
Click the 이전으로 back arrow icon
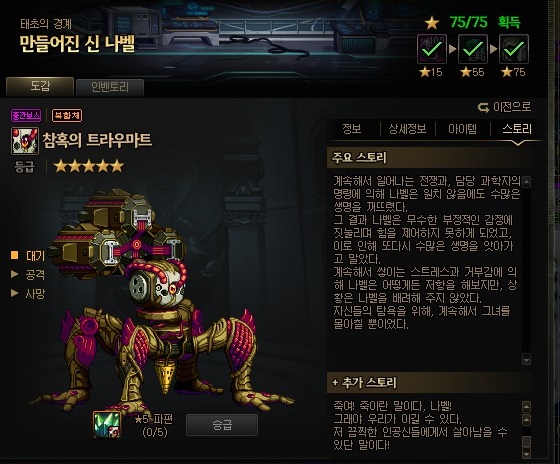tap(483, 108)
